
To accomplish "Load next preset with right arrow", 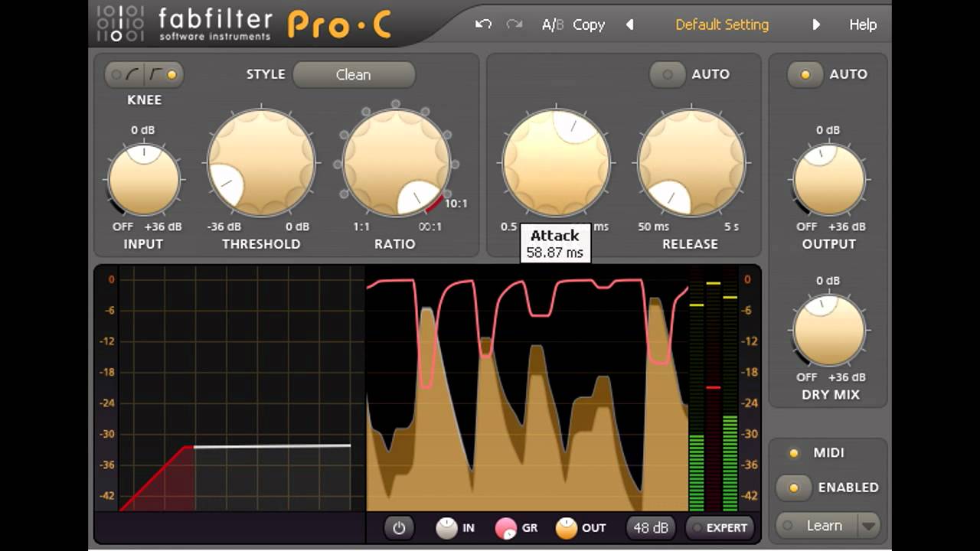I will (x=816, y=24).
